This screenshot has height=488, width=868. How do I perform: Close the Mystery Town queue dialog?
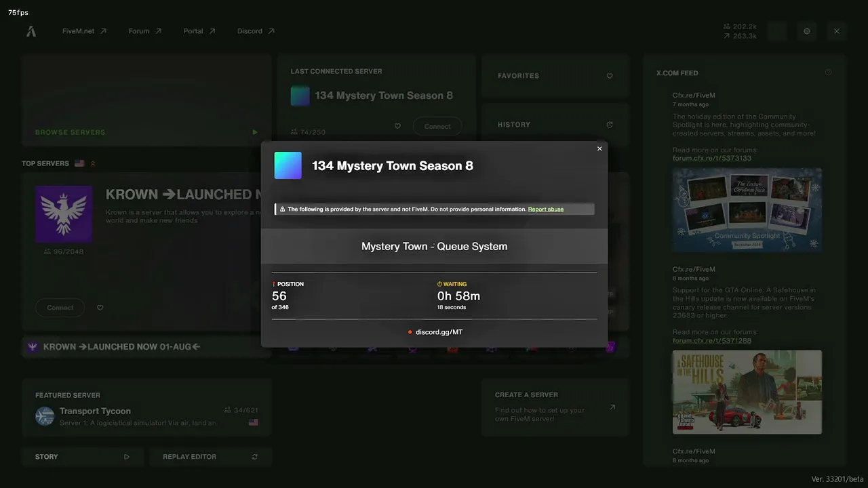tap(599, 148)
